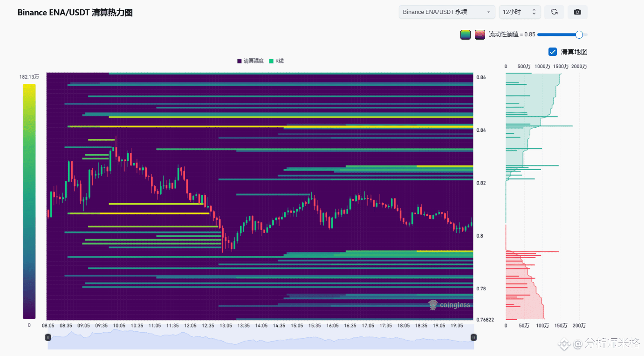
Task: Select the green-yellow color scheme swatch
Action: tap(466, 34)
